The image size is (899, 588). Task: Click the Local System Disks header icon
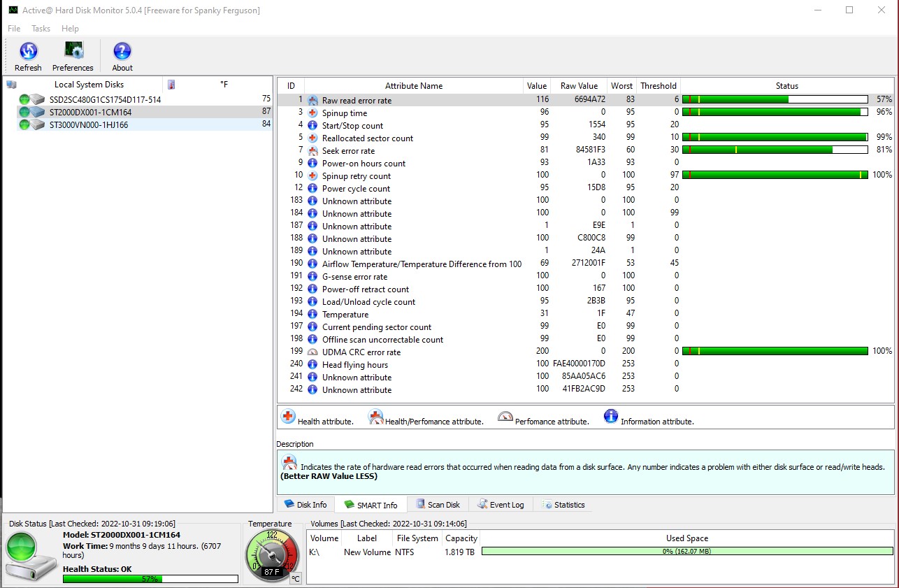(x=11, y=85)
